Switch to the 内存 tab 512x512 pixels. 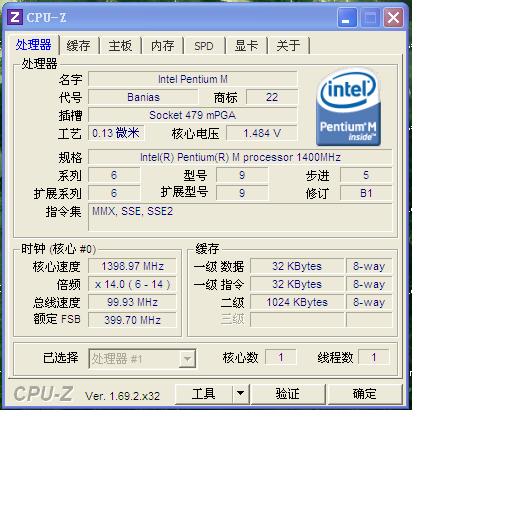(x=162, y=46)
